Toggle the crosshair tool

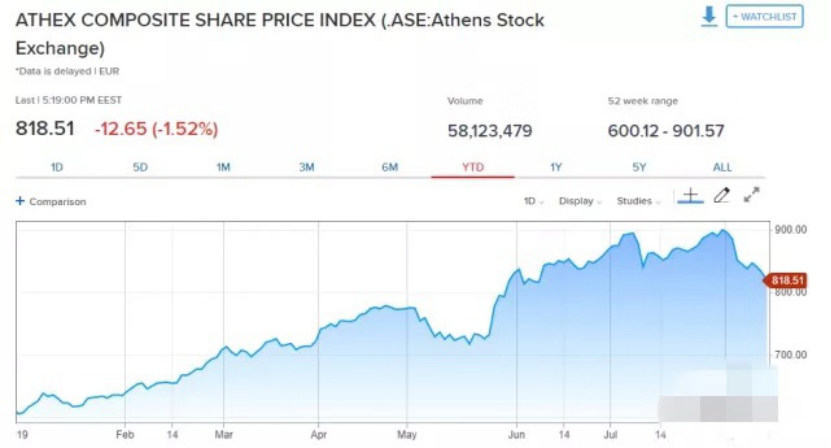click(x=691, y=196)
